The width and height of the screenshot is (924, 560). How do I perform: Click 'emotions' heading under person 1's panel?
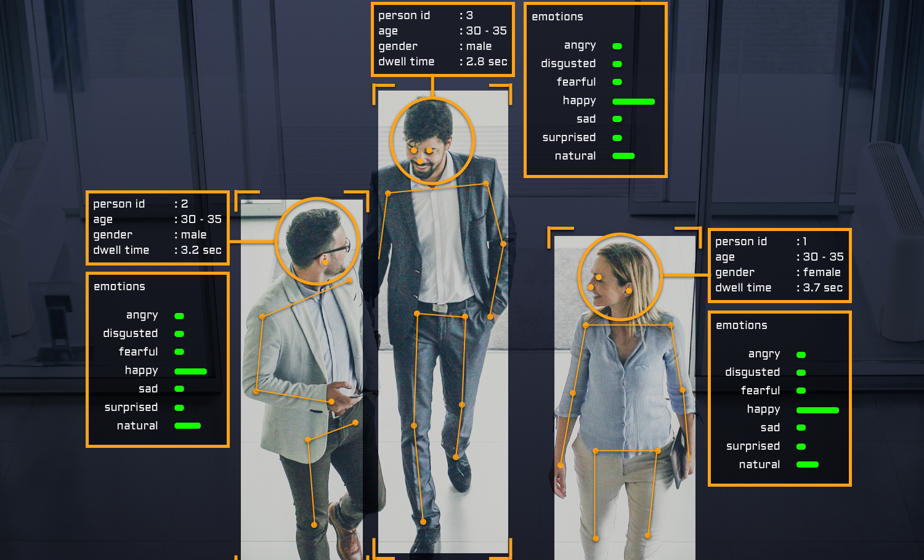click(742, 325)
